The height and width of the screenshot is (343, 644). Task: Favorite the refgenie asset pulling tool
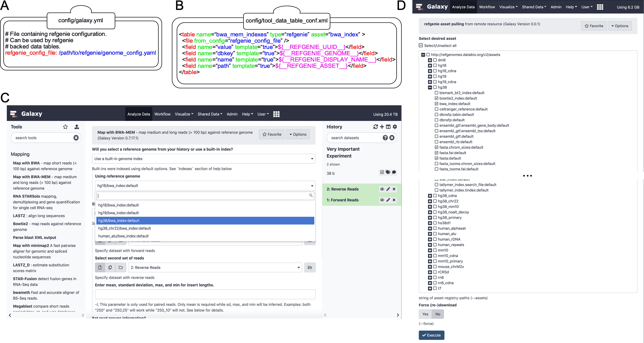[x=594, y=26]
